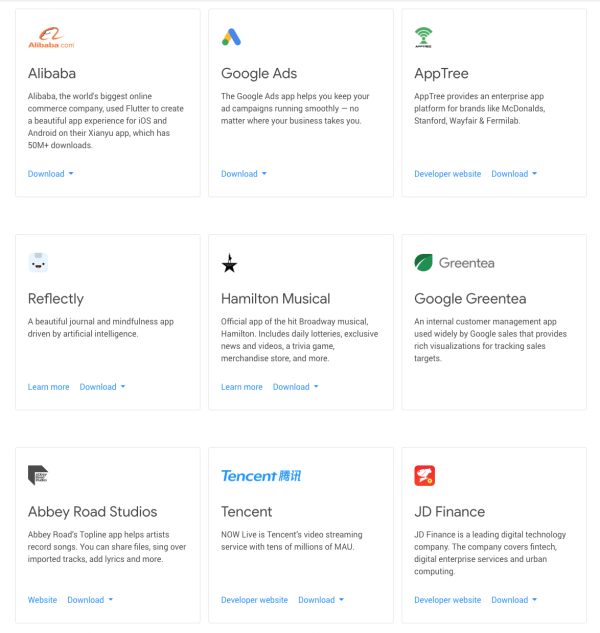Click the Abbey Road Studios logo icon
This screenshot has width=600, height=633.
point(38,475)
